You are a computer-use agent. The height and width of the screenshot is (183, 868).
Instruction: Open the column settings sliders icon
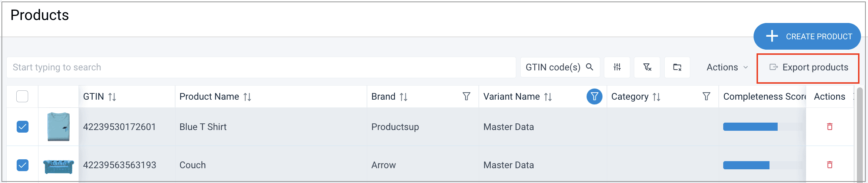pos(617,67)
